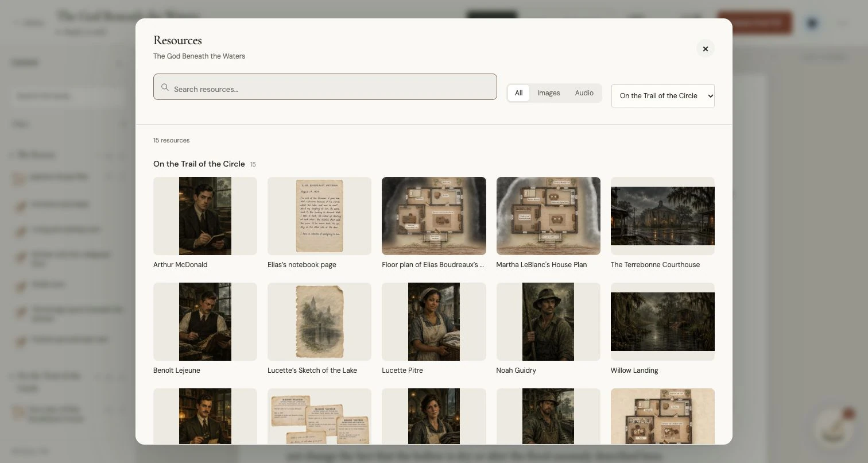This screenshot has width=868, height=463.
Task: Click the "Willow Landing" caption text
Action: (x=634, y=371)
